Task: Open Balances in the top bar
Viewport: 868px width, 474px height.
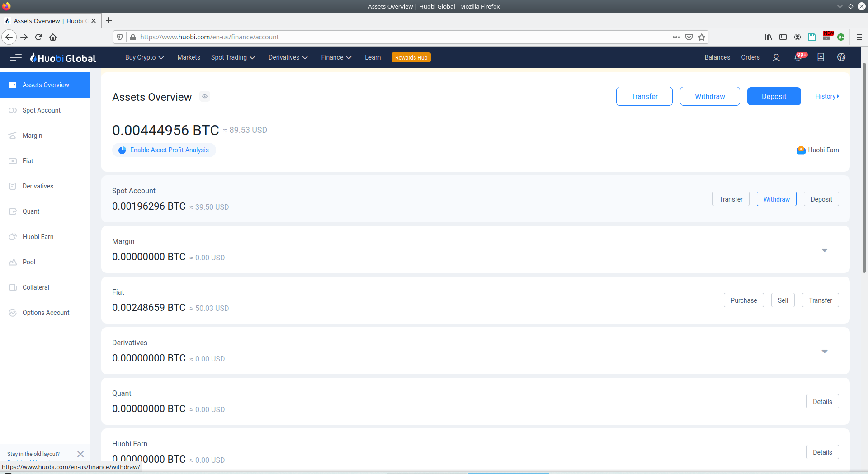Action: pos(717,57)
